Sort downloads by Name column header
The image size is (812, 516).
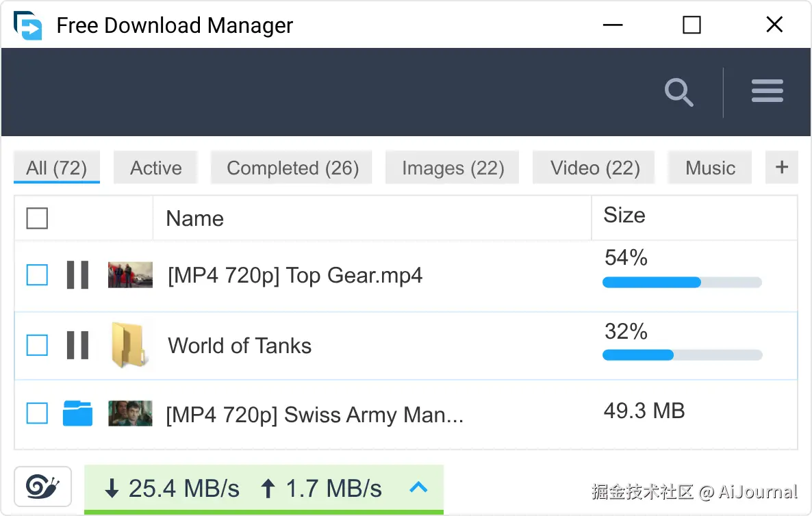click(x=195, y=219)
